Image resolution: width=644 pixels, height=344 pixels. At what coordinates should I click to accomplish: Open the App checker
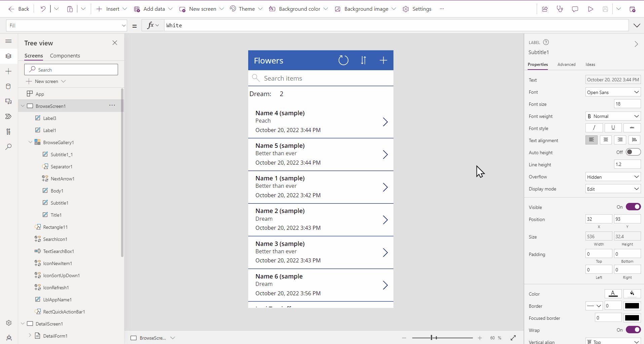[x=560, y=9]
